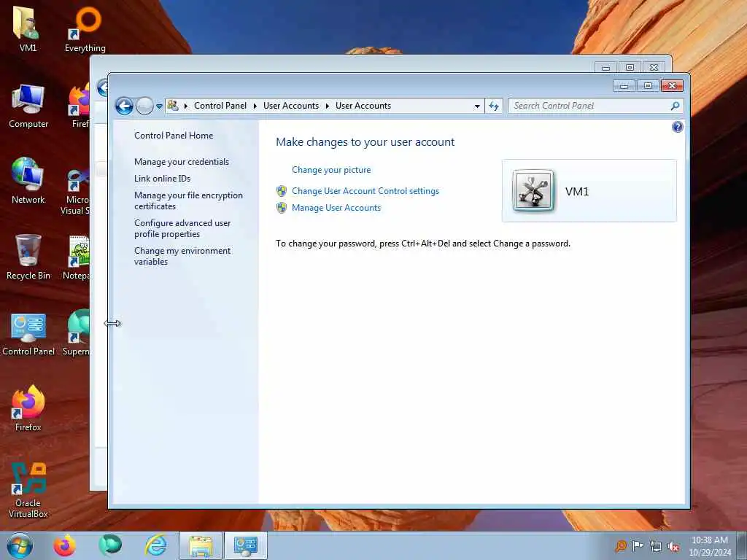Click Change your picture link
Viewport: 747px width, 560px height.
[x=331, y=170]
